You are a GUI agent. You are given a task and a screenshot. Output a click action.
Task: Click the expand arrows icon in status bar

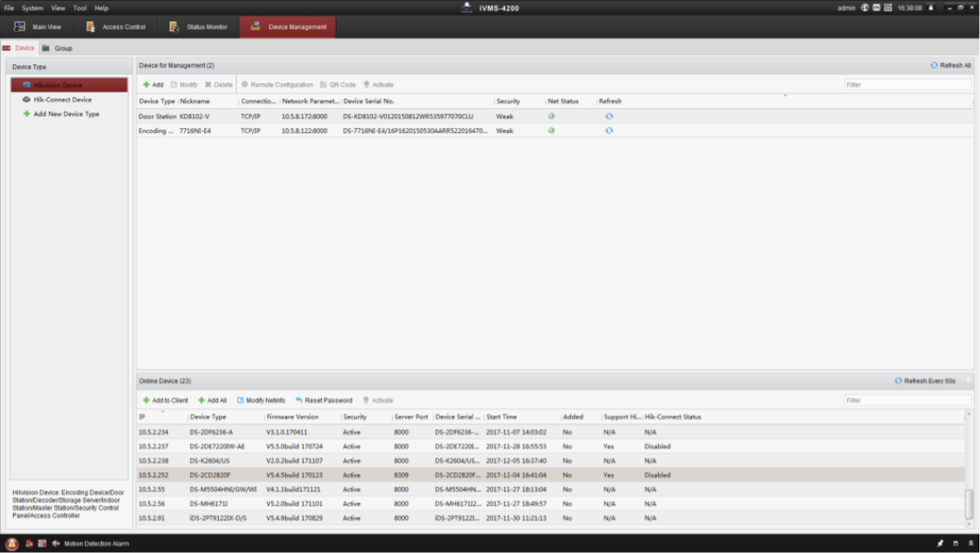point(970,543)
